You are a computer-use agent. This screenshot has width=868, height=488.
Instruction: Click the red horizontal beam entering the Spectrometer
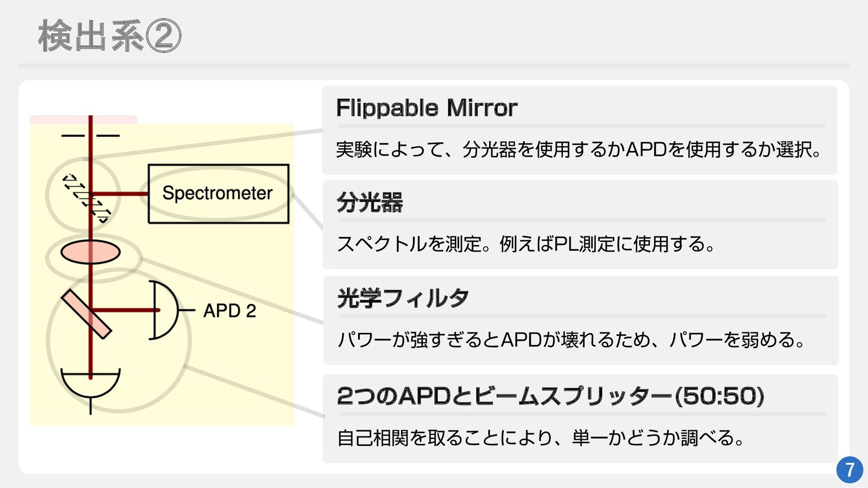pos(121,194)
